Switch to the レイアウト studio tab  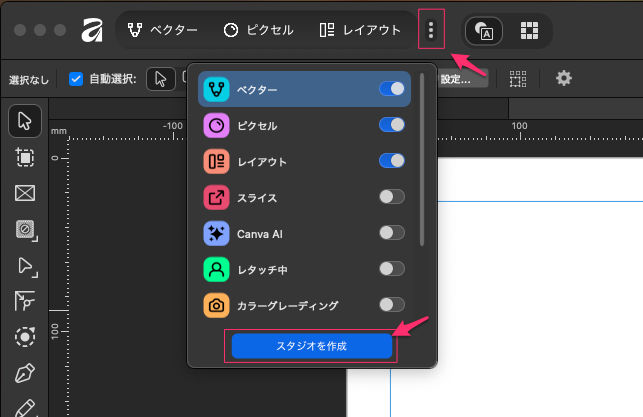360,30
